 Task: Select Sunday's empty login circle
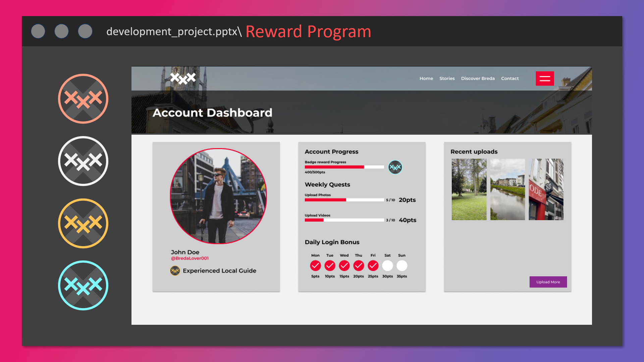[402, 265]
